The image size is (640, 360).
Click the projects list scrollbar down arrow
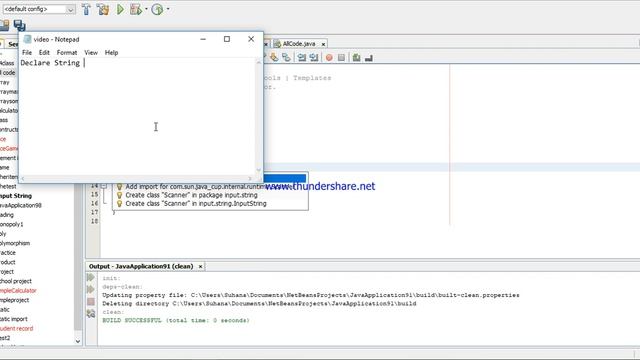click(78, 341)
